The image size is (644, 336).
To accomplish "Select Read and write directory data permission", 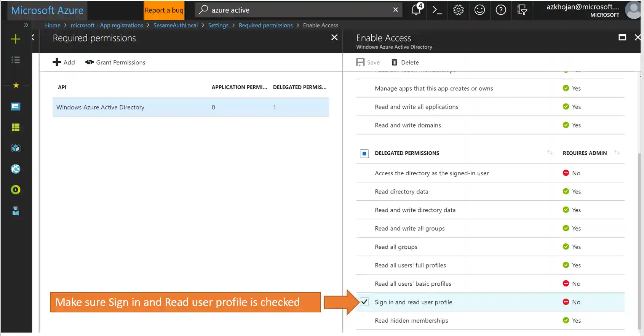I will pyautogui.click(x=491, y=210).
